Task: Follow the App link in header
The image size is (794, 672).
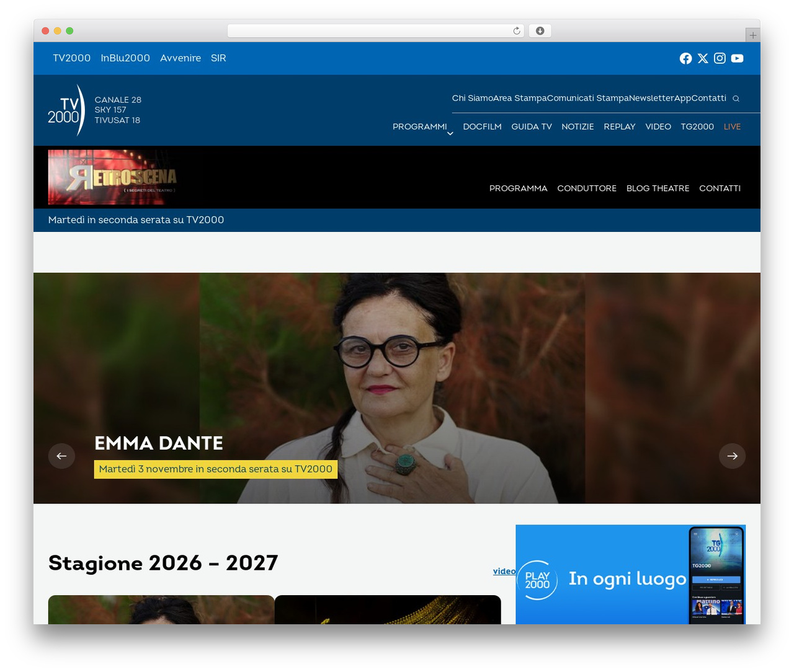Action: point(683,98)
